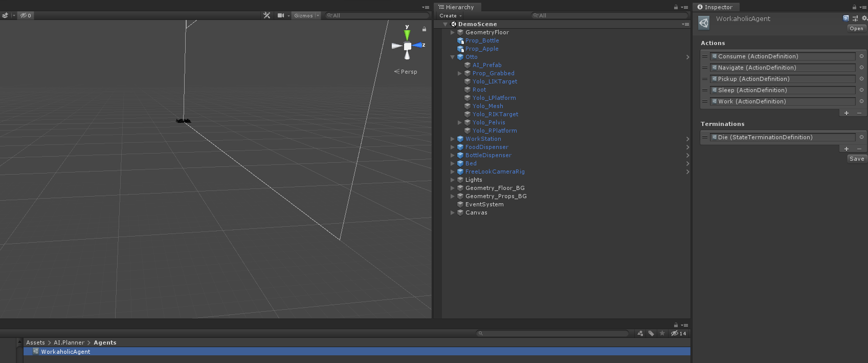
Task: Open object picker for Consume action
Action: tap(861, 56)
